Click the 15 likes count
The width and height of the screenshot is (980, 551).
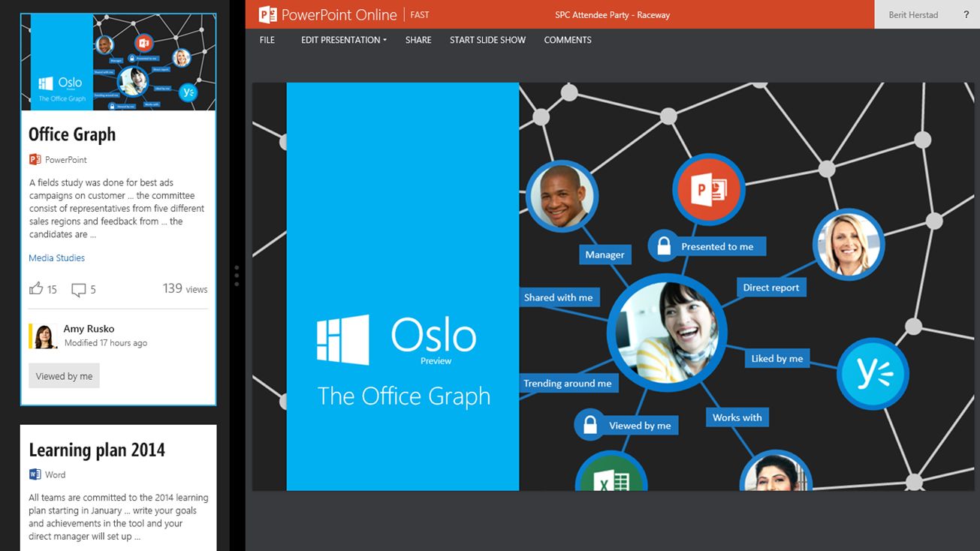pyautogui.click(x=52, y=290)
